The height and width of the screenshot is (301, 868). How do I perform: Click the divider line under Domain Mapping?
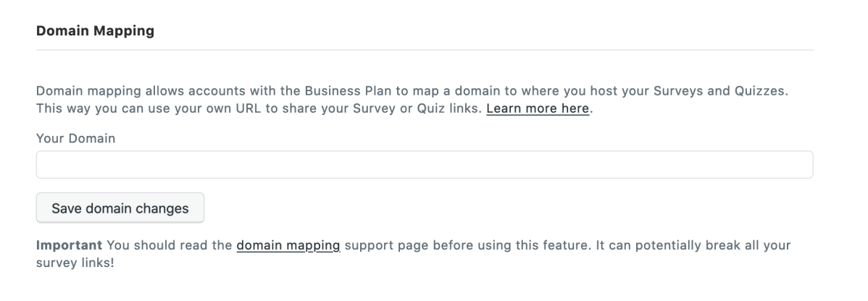[425, 50]
